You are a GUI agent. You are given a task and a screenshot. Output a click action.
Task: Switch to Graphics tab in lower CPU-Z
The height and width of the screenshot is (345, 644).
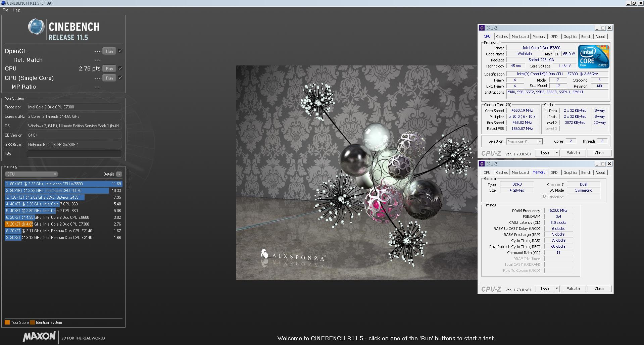click(571, 172)
